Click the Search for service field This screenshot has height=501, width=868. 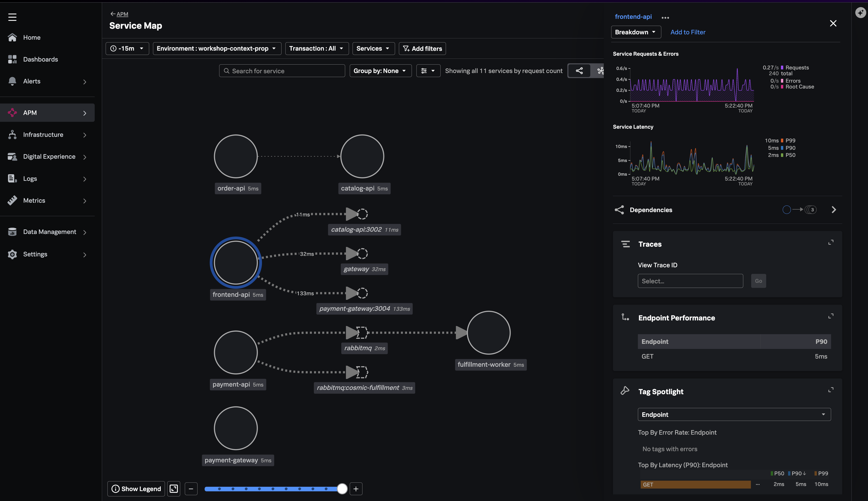[282, 71]
